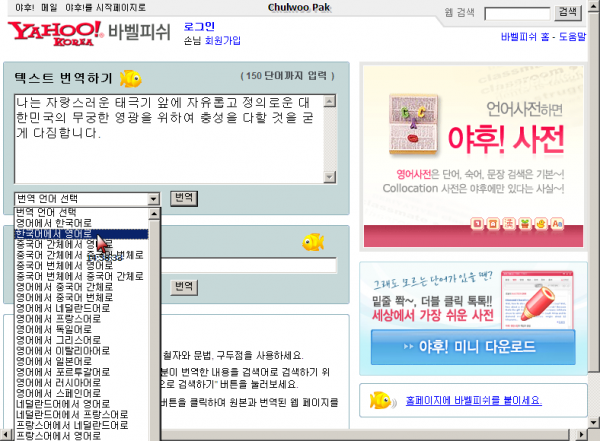Select 영어에서 일본어로 option
600x441 pixels.
pyautogui.click(x=82, y=361)
